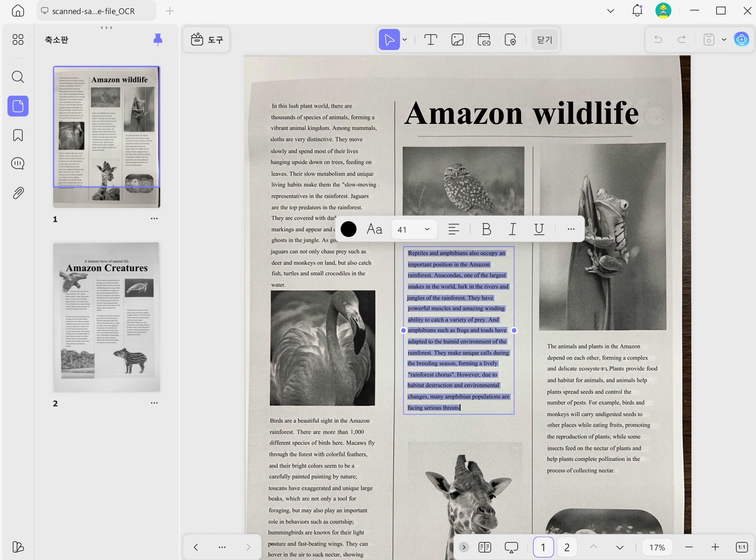Open the comments panel icon
This screenshot has height=560, width=756.
pos(18,164)
